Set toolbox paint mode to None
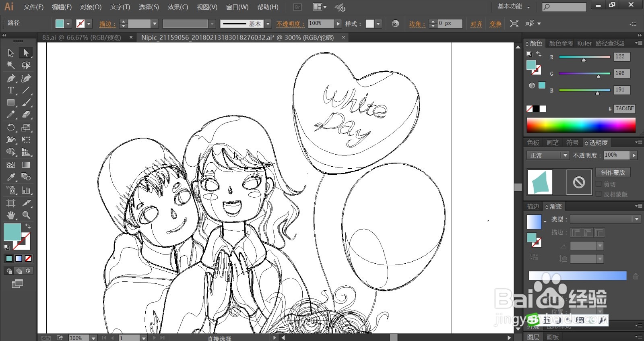 [x=28, y=258]
